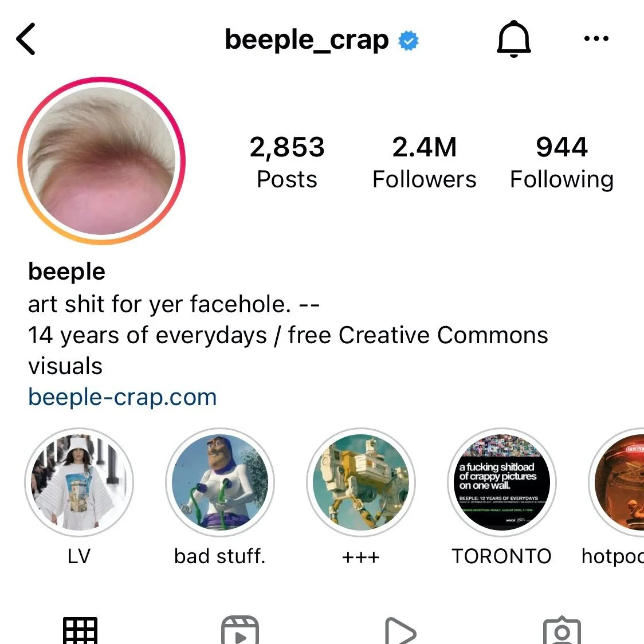Switch to the Reels tab icon
The height and width of the screenshot is (644, 644).
click(x=240, y=630)
